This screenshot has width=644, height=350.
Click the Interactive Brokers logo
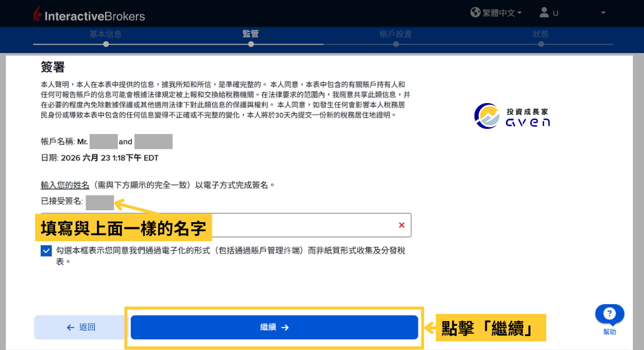[x=89, y=15]
